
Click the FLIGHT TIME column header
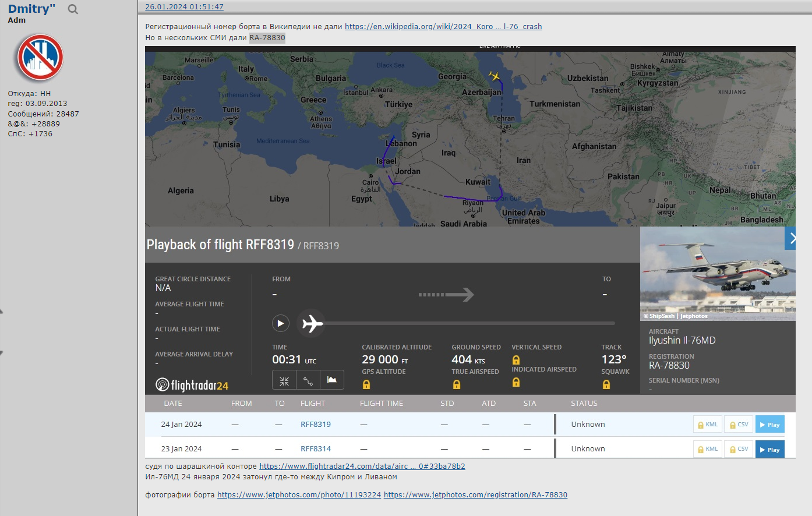coord(382,404)
